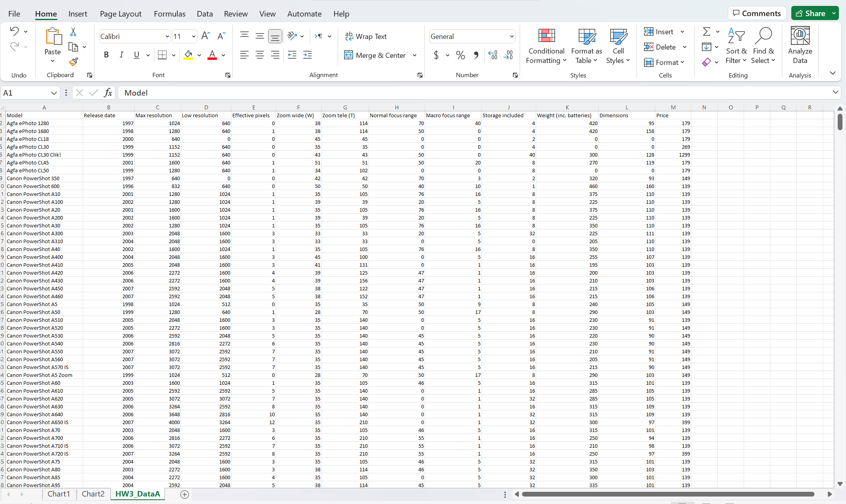This screenshot has height=504, width=846.
Task: Open the font name Calibri dropdown
Action: pyautogui.click(x=167, y=37)
